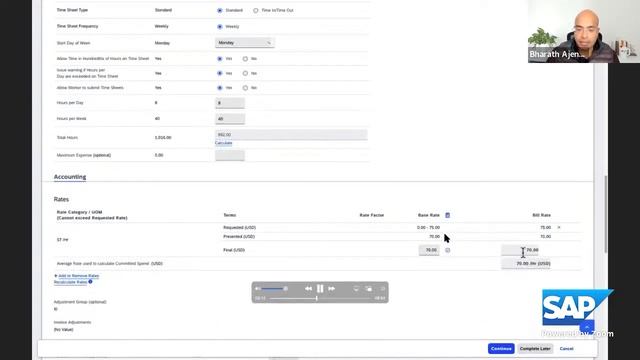Click the Bill Rate column header

pyautogui.click(x=541, y=215)
